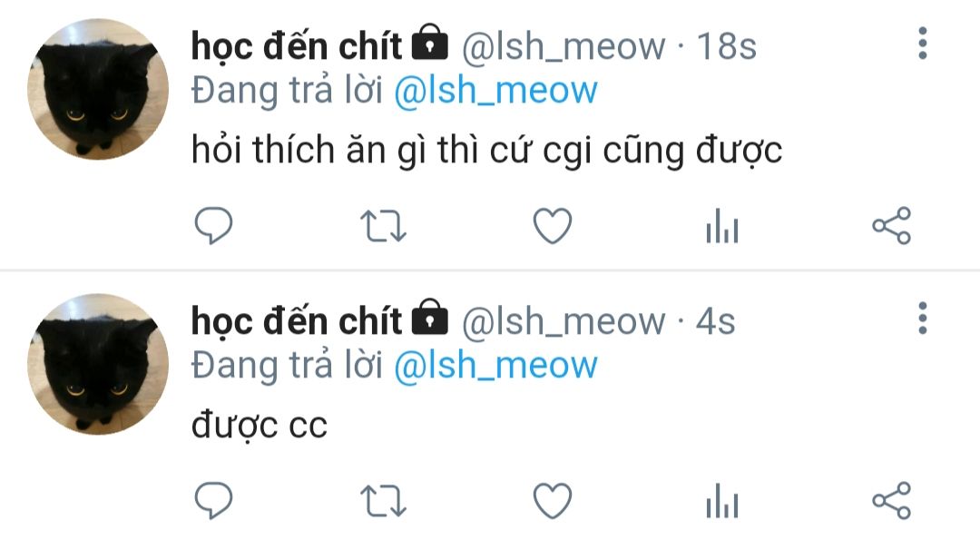
Task: Open 'học đến chít' profile from first tweet
Action: (296, 46)
